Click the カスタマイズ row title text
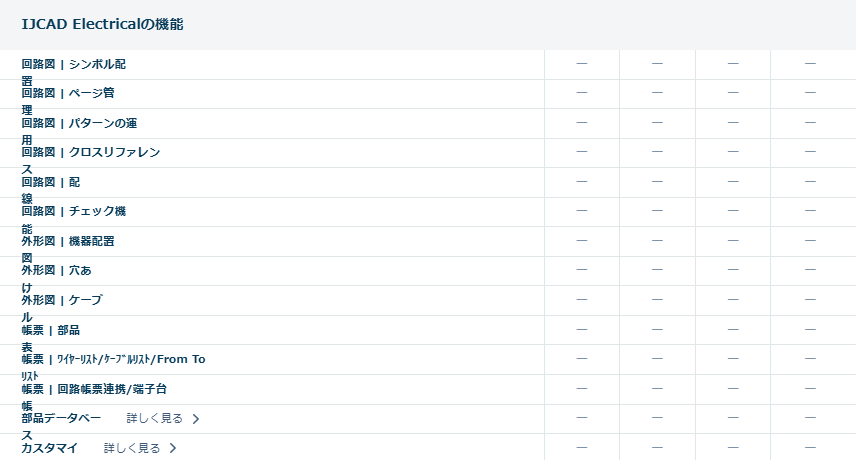 (x=50, y=448)
